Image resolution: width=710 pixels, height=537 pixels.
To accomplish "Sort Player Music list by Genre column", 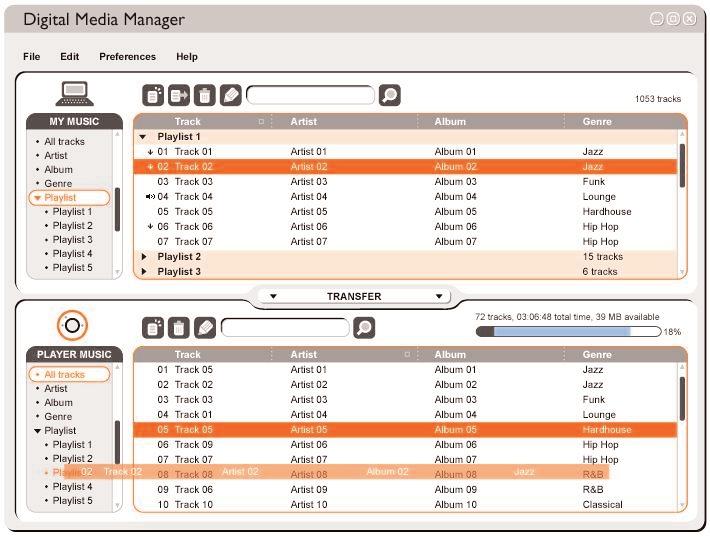I will click(x=597, y=354).
